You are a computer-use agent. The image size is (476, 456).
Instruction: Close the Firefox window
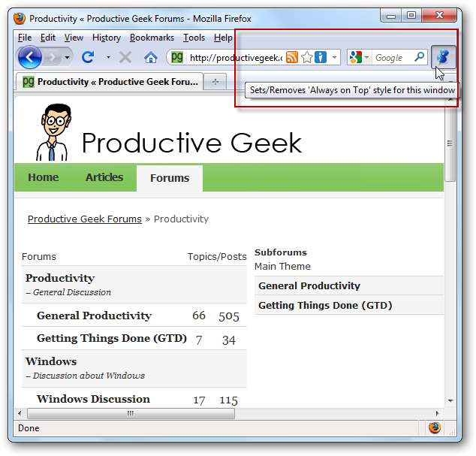(439, 15)
